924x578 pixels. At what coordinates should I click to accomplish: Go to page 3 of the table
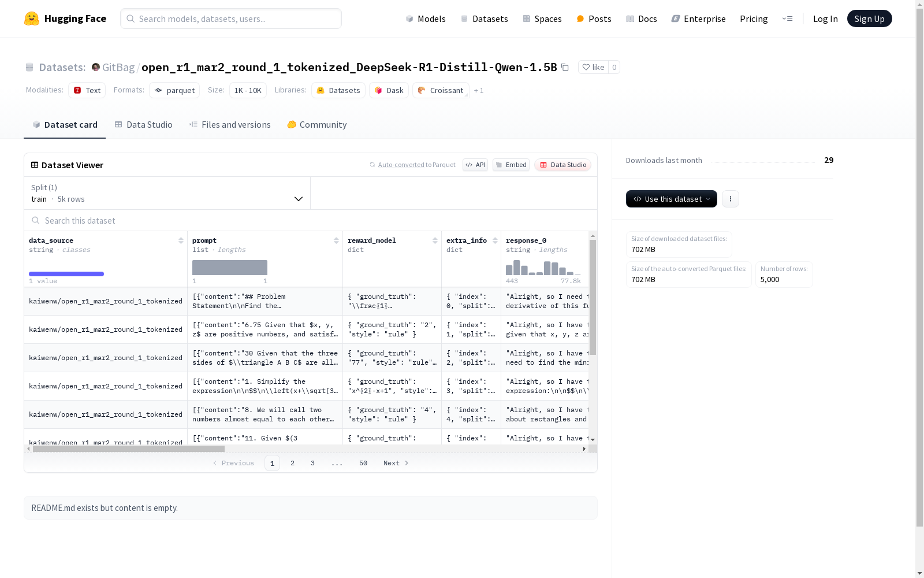pyautogui.click(x=313, y=463)
